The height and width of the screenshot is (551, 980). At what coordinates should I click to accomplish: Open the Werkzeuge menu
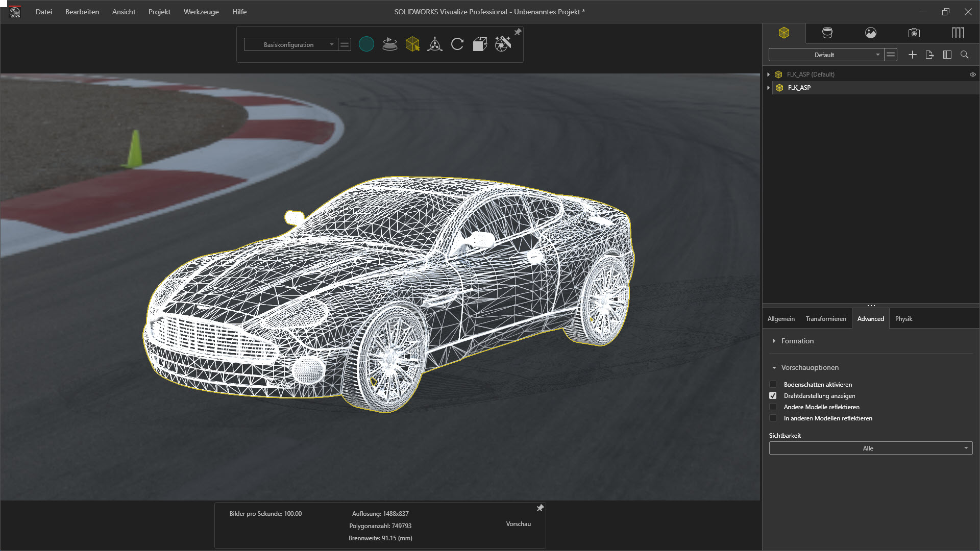click(x=201, y=12)
